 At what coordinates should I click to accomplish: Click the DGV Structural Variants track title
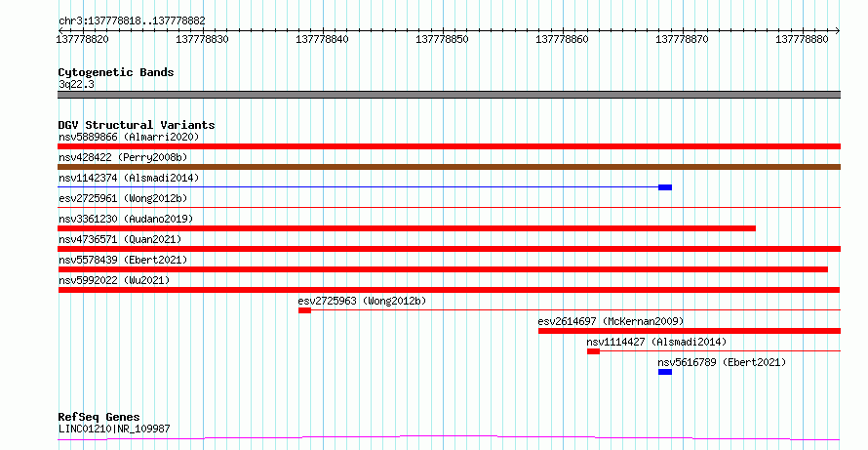(x=137, y=125)
